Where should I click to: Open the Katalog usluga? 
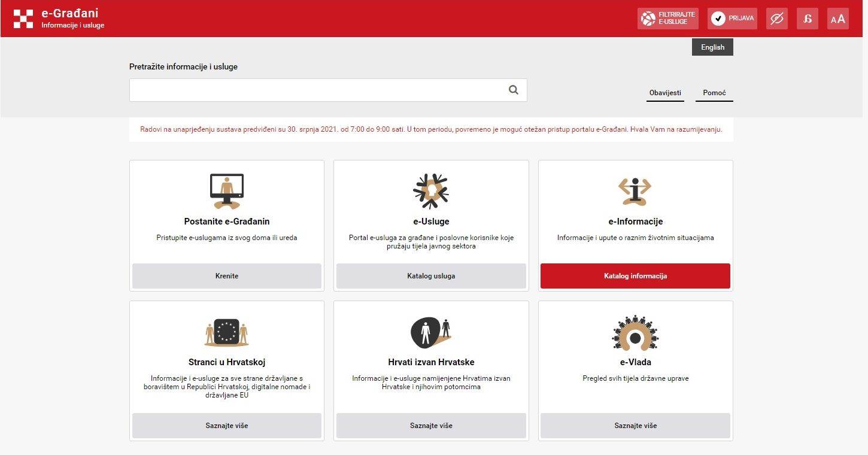430,276
